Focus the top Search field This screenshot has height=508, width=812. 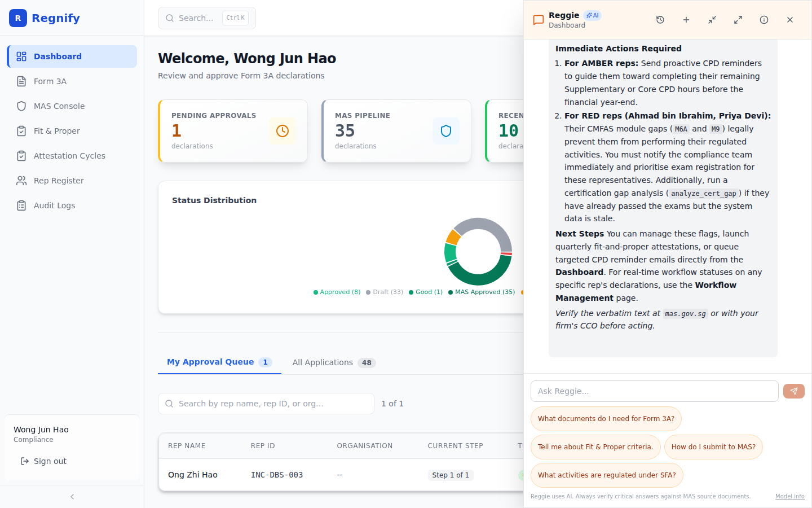[x=207, y=18]
